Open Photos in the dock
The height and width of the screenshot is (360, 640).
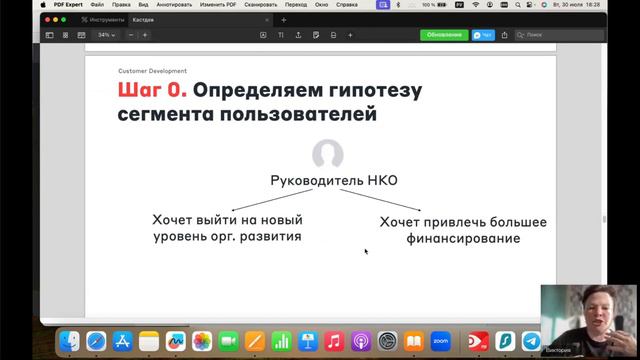(x=202, y=341)
